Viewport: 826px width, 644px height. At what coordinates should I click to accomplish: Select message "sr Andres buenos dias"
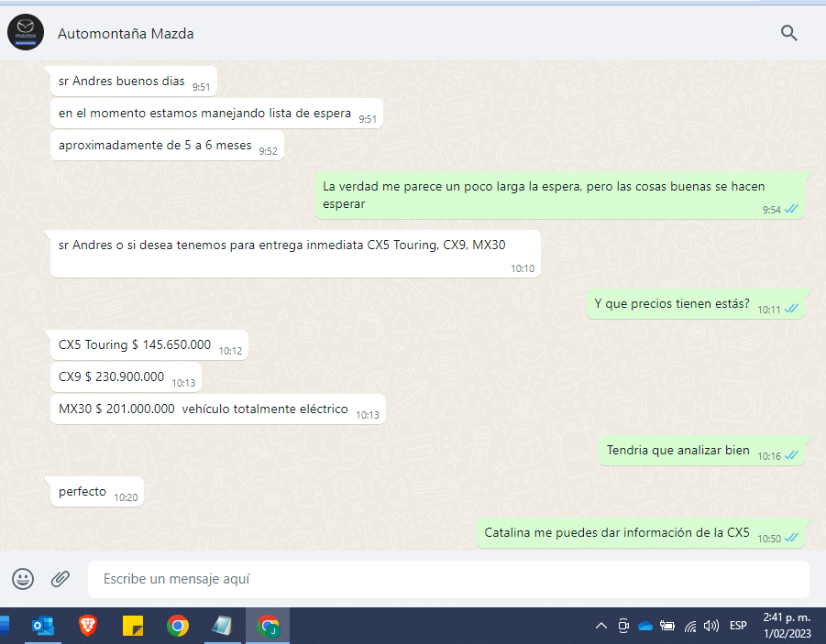tap(134, 82)
